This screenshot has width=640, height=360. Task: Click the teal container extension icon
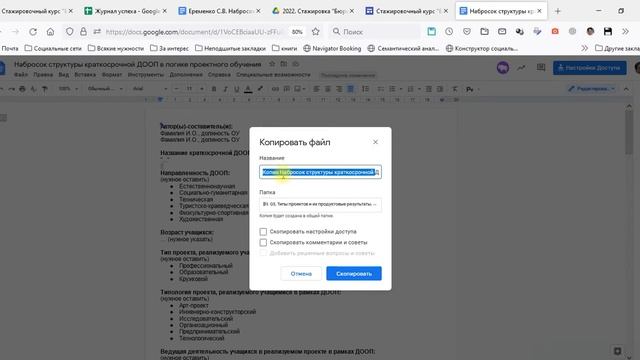pos(431,31)
